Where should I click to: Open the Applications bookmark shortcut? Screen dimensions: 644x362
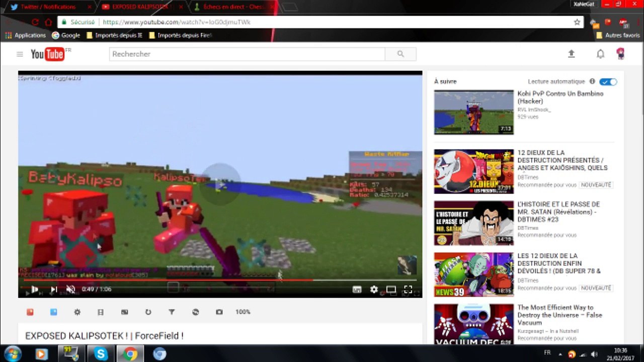[x=25, y=35]
